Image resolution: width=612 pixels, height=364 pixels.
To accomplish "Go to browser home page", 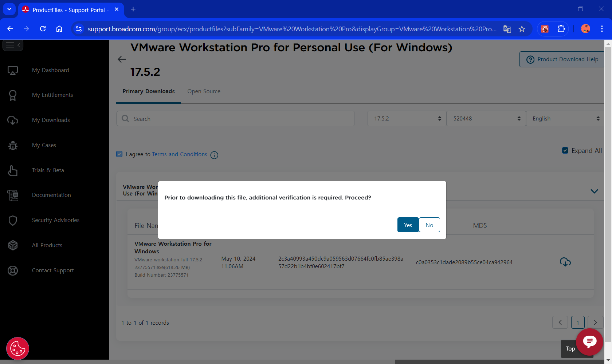I will tap(59, 29).
